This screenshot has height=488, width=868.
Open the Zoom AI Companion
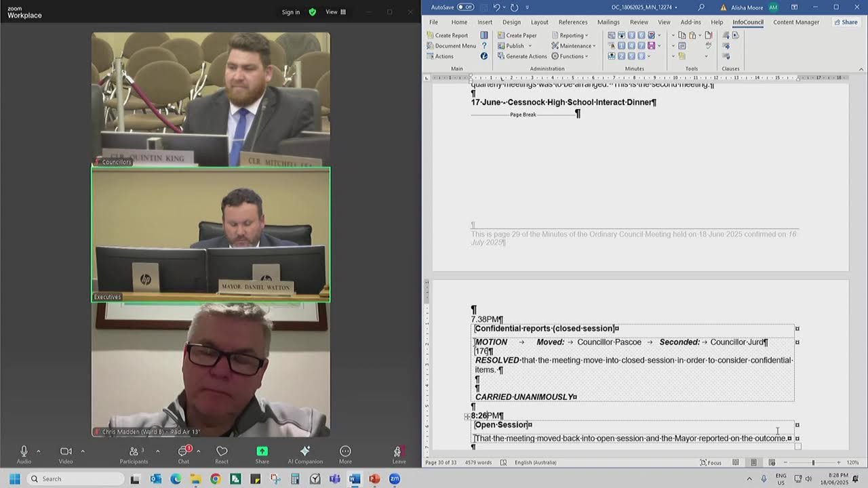point(305,454)
